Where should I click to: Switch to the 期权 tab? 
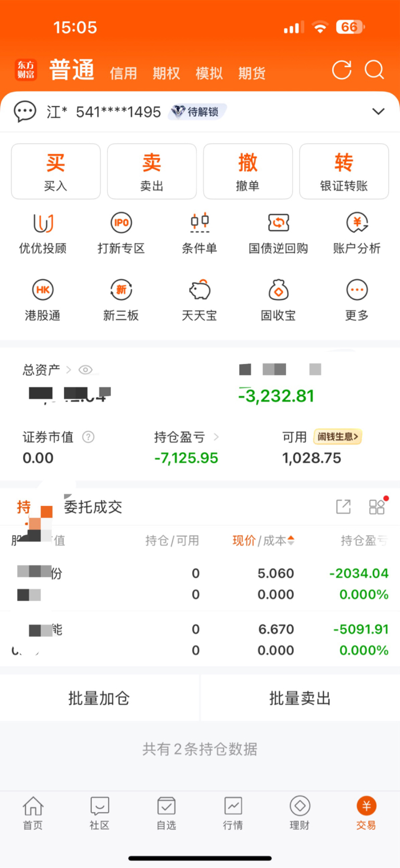[166, 73]
